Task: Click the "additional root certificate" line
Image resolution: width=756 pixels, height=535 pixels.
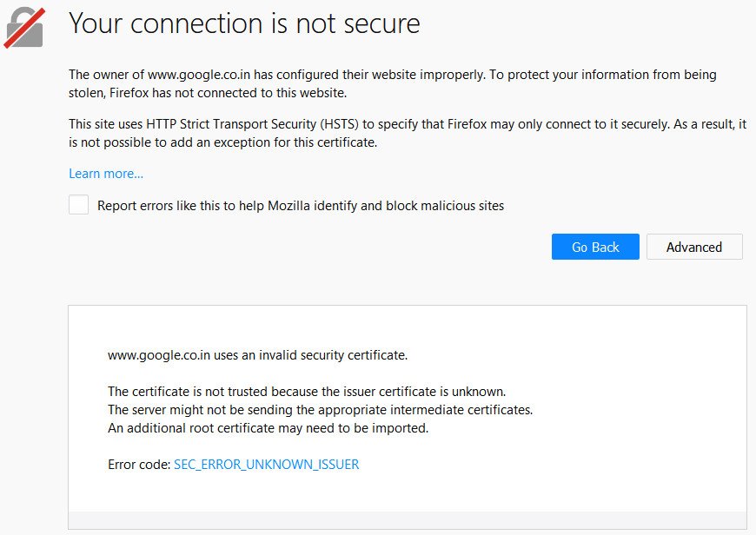Action: pos(268,427)
